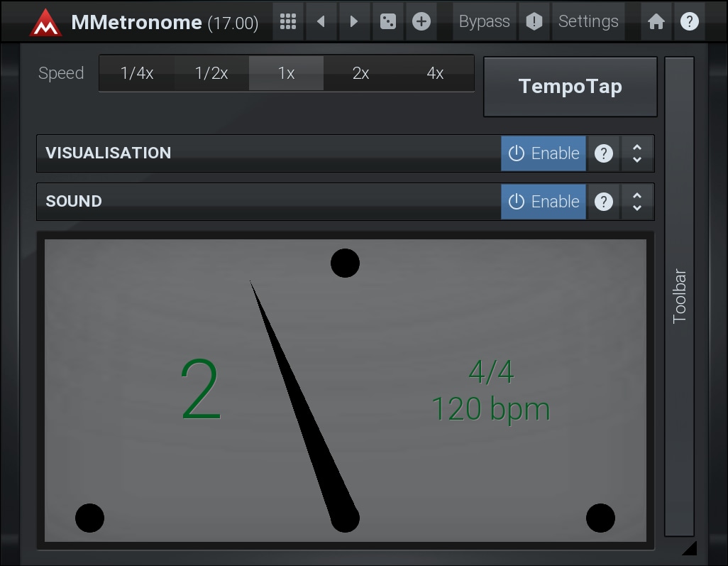Go to next preset arrow
The height and width of the screenshot is (566, 728).
click(x=354, y=21)
